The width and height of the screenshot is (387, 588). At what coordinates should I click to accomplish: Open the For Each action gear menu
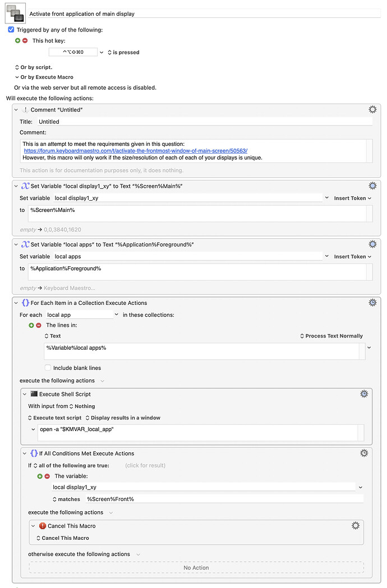372,303
